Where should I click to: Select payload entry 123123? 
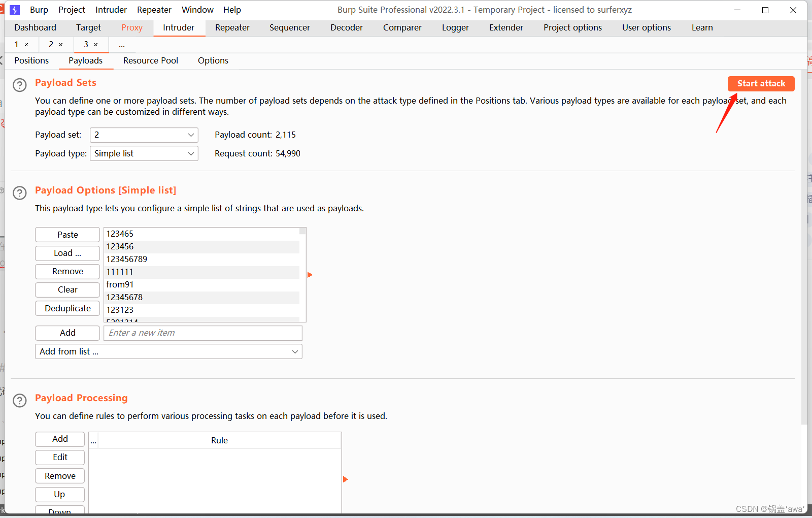click(x=201, y=310)
